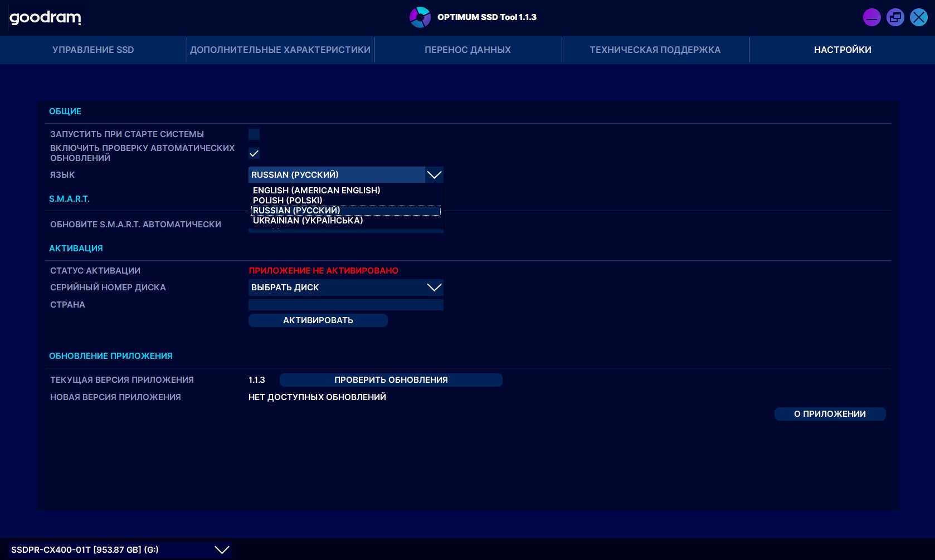The height and width of the screenshot is (560, 935).
Task: Click the Обновите S.M.A.R.T. автоматически label
Action: point(135,225)
